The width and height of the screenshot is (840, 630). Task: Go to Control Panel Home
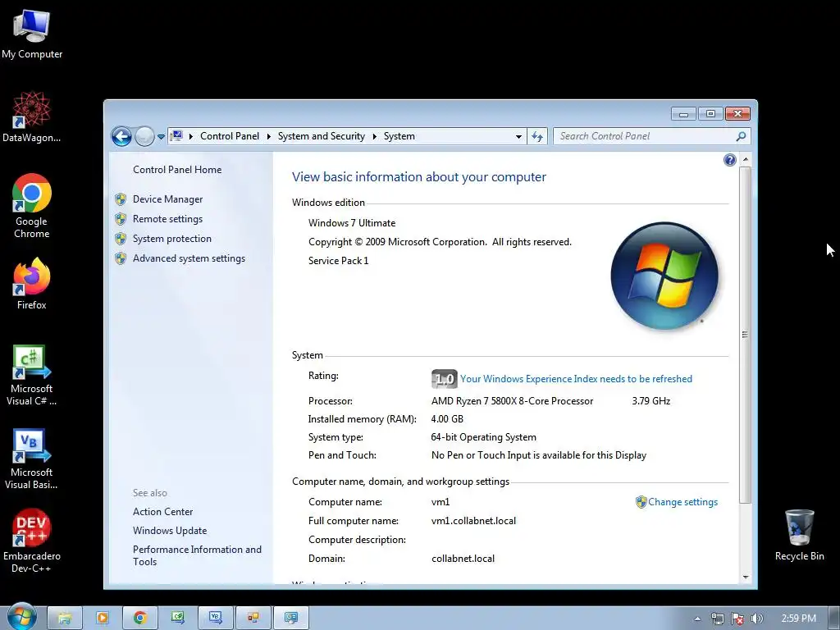[x=177, y=169]
